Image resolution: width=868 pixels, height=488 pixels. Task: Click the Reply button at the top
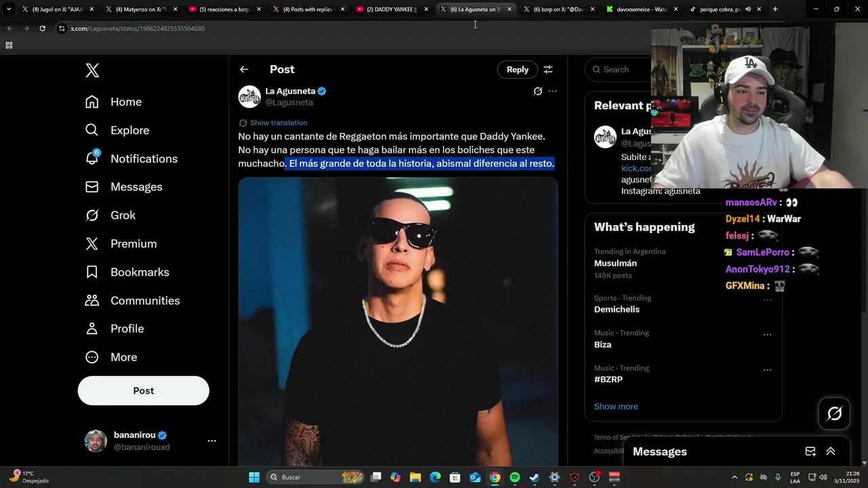517,69
